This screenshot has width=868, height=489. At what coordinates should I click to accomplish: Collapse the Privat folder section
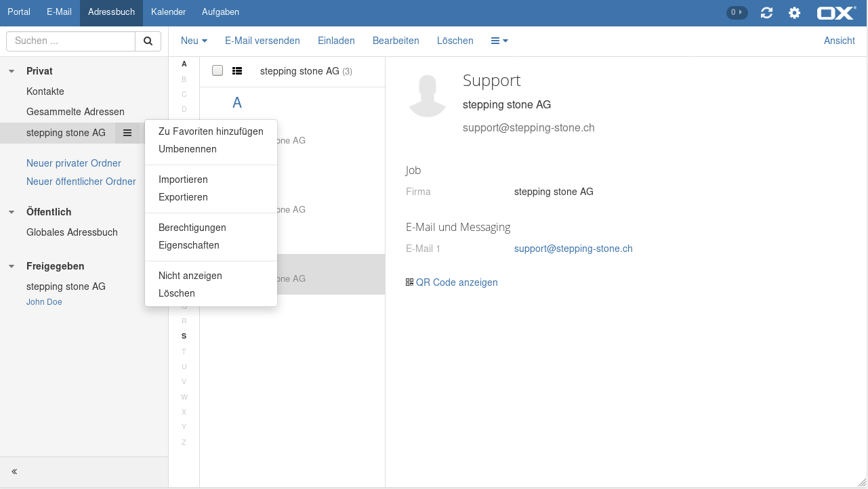(x=12, y=71)
